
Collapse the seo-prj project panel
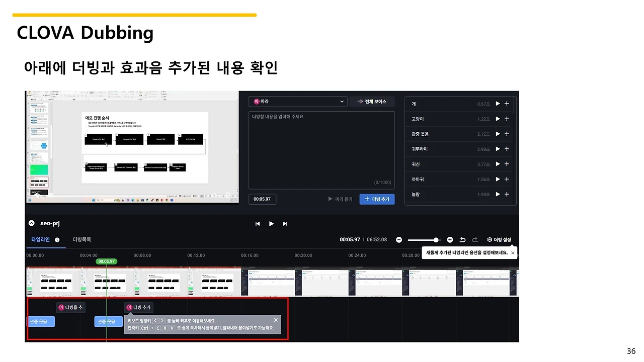(33, 223)
